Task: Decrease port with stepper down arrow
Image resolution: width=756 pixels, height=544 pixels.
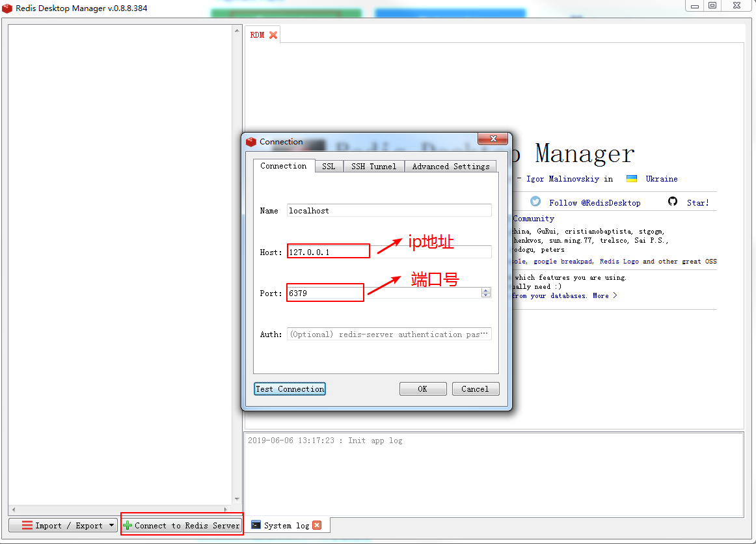Action: point(486,295)
